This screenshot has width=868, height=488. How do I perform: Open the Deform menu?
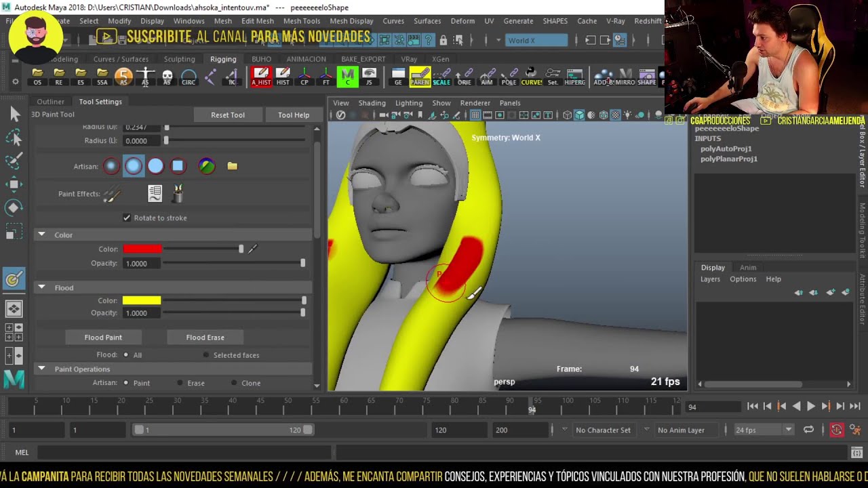click(x=462, y=21)
